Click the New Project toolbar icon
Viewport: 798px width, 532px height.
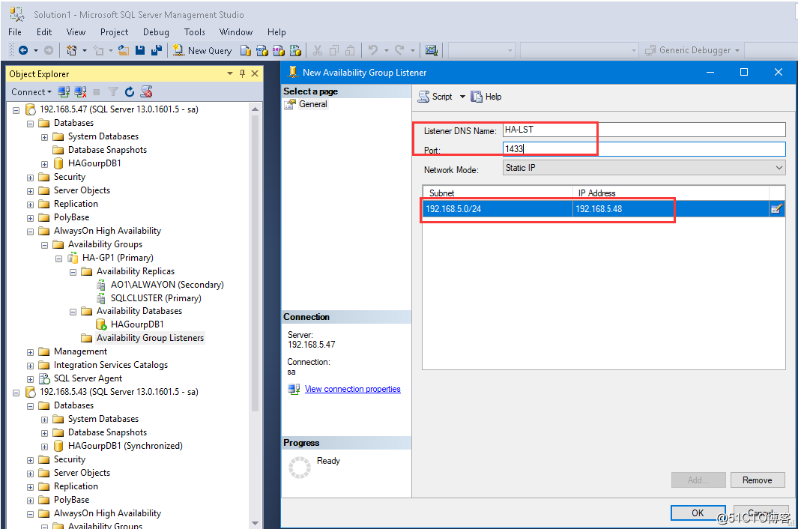(x=72, y=50)
